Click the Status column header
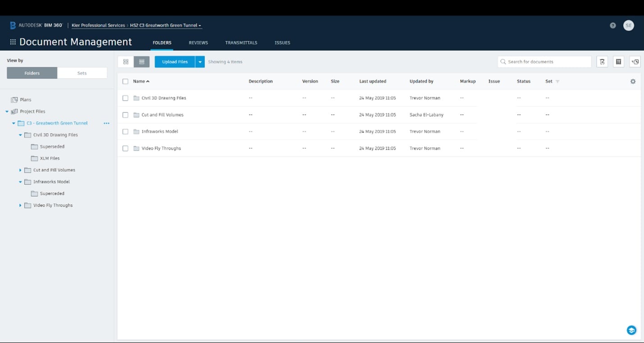 (524, 82)
